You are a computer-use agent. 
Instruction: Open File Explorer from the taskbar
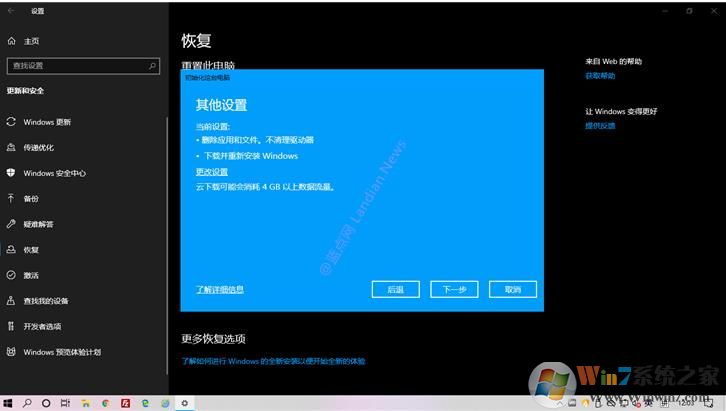[86, 403]
